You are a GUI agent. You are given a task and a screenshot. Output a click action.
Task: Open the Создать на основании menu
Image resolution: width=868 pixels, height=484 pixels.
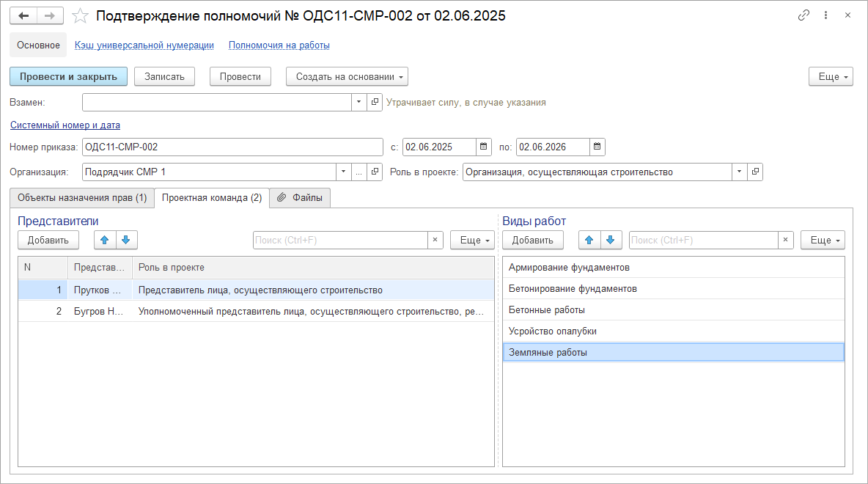click(x=347, y=76)
